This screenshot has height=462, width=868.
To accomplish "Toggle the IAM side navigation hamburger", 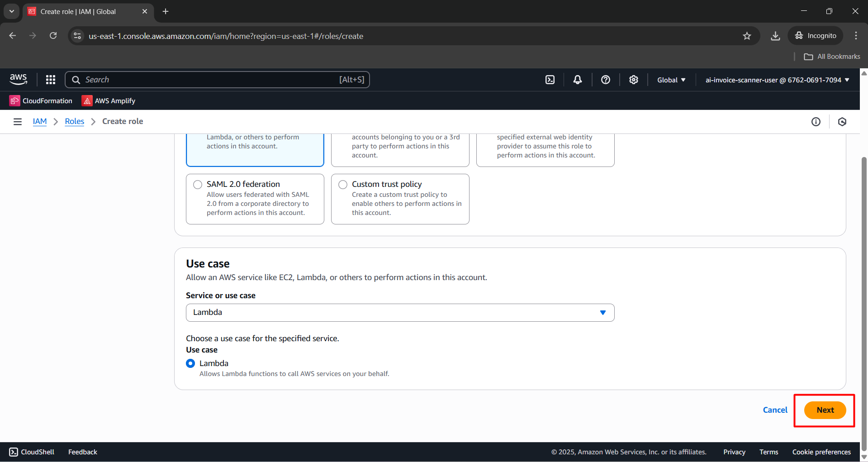I will pos(18,121).
